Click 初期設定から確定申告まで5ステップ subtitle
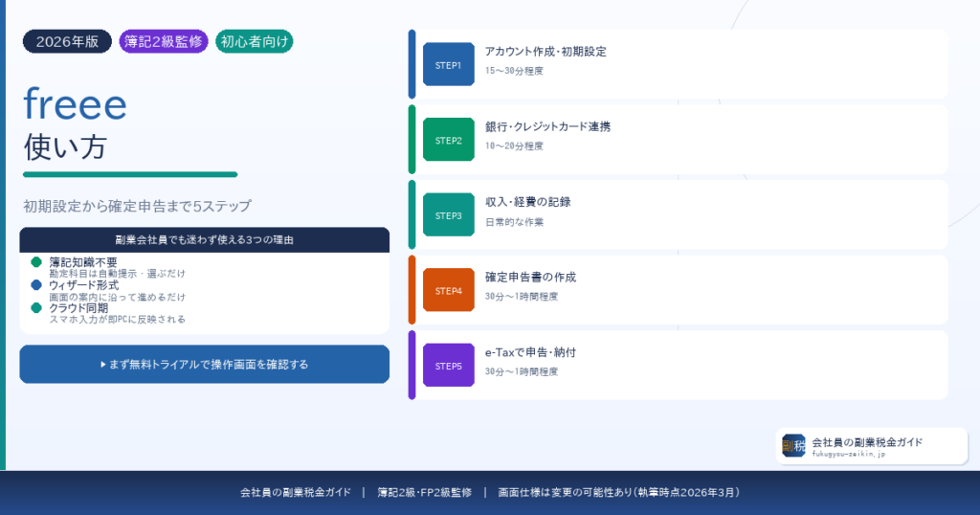 [138, 206]
